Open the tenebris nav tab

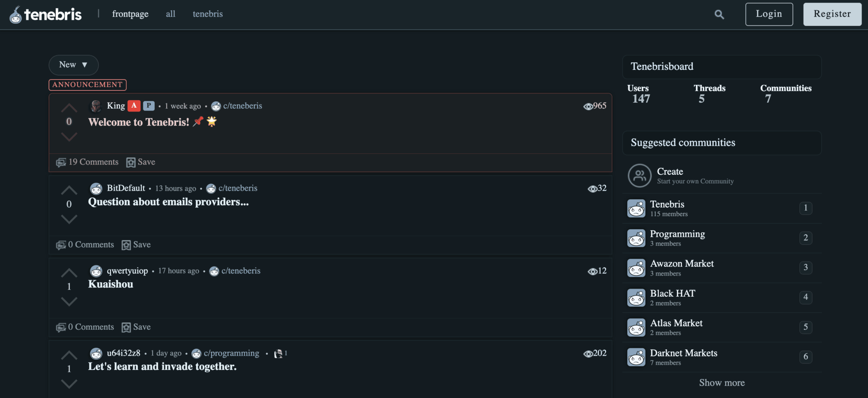[x=208, y=14]
